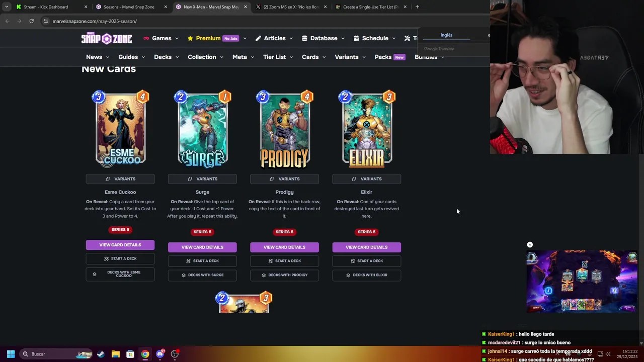Show variants for Prodigy
644x362 pixels.
(284, 179)
